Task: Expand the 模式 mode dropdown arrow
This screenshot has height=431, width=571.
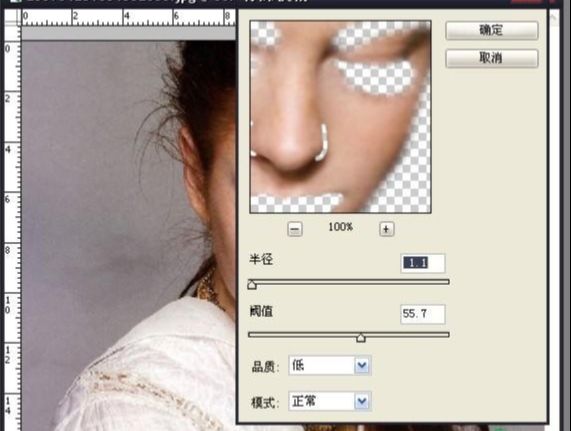Action: (x=362, y=401)
